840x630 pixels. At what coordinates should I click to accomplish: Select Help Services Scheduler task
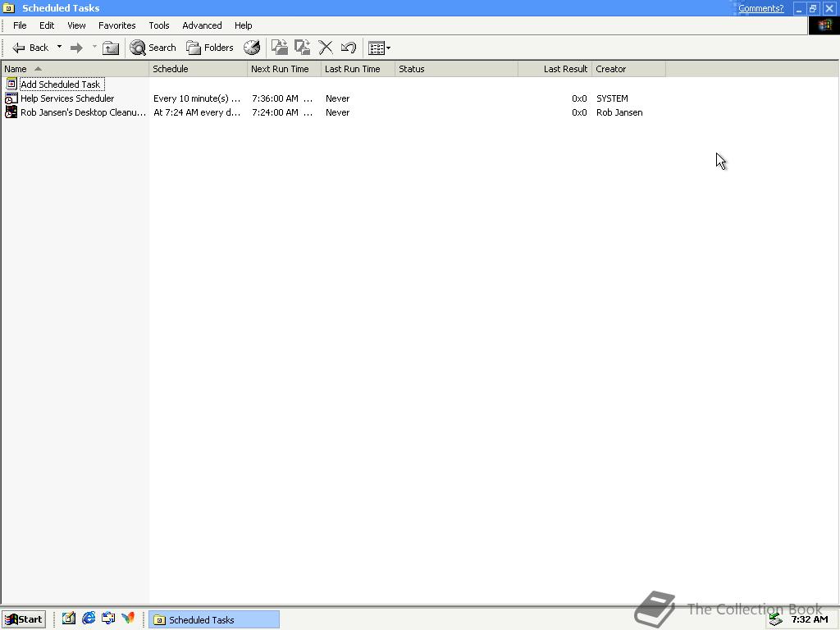point(67,98)
